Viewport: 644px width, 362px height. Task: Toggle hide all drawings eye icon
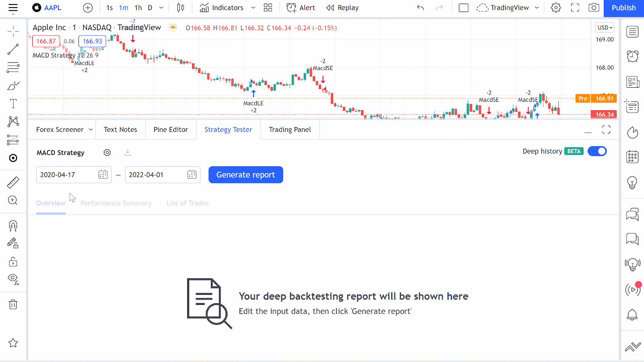point(13,279)
